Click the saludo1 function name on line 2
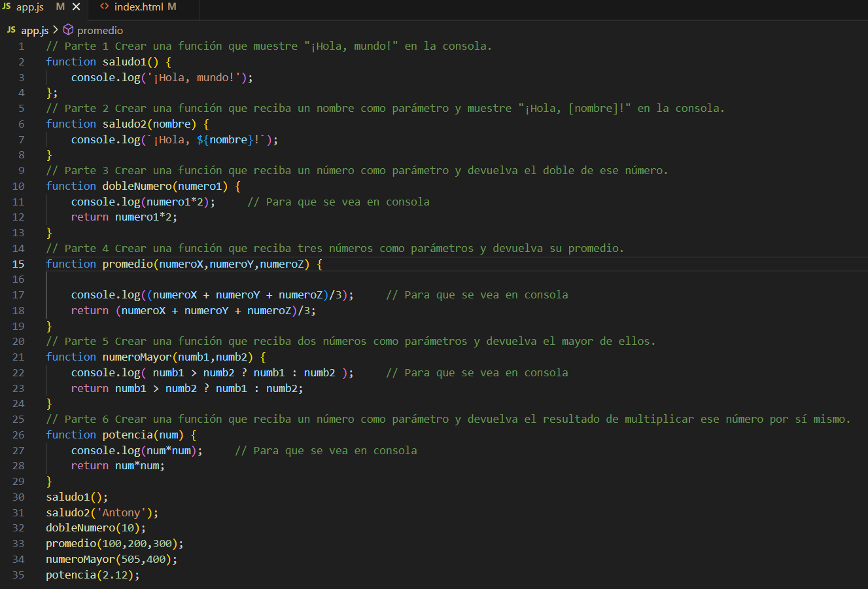 click(124, 62)
